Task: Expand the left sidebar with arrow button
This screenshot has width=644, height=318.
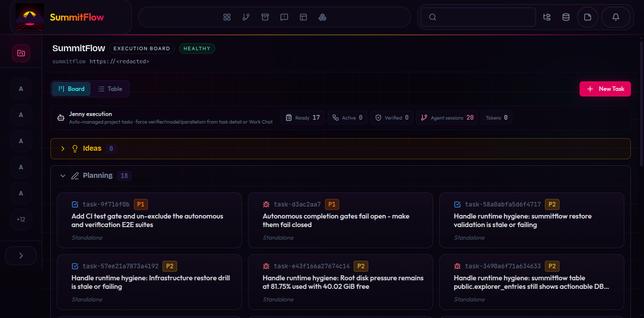Action: pos(21,256)
